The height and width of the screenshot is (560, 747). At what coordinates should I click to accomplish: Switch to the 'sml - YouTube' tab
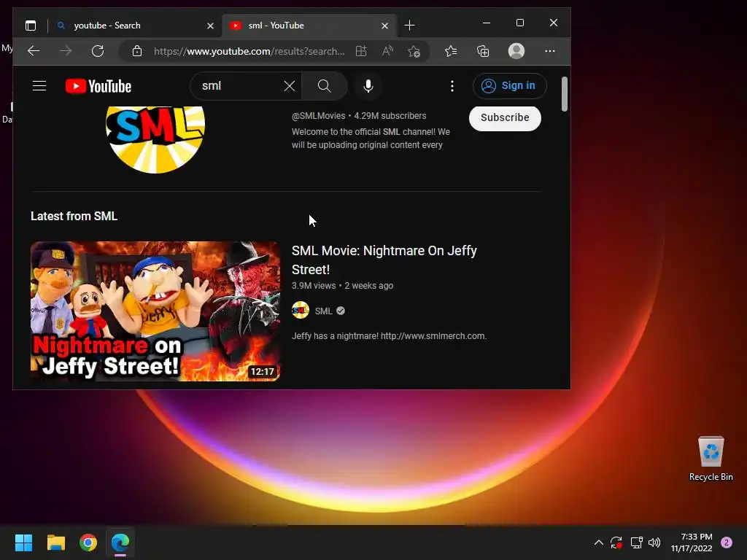(x=309, y=26)
